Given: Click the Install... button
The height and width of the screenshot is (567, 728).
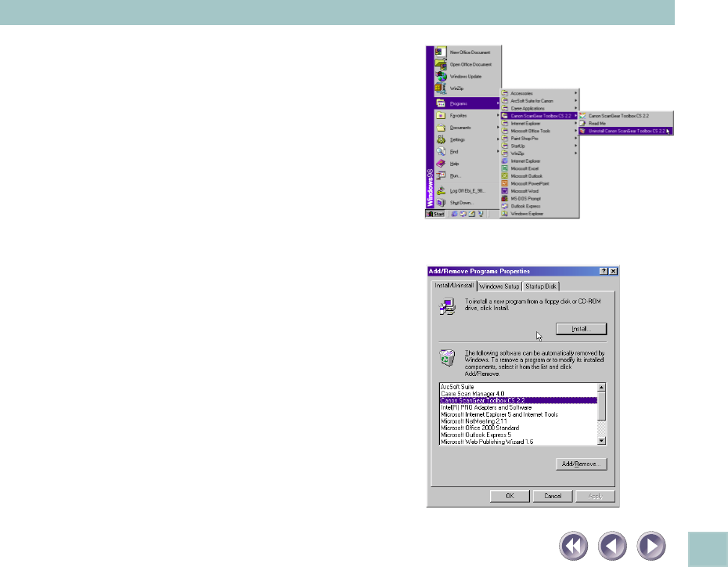Looking at the screenshot, I should point(582,329).
